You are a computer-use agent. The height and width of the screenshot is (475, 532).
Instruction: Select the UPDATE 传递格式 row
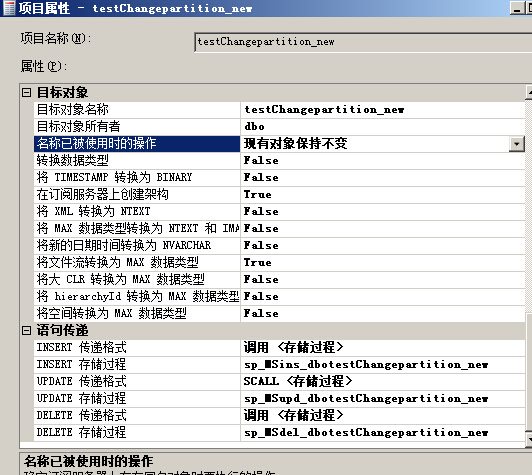point(280,381)
